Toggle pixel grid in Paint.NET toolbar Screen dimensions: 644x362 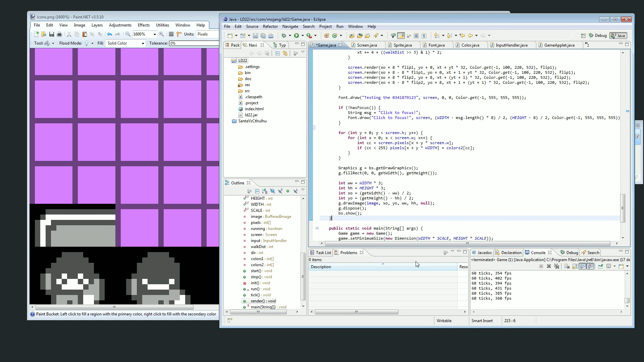pyautogui.click(x=171, y=34)
